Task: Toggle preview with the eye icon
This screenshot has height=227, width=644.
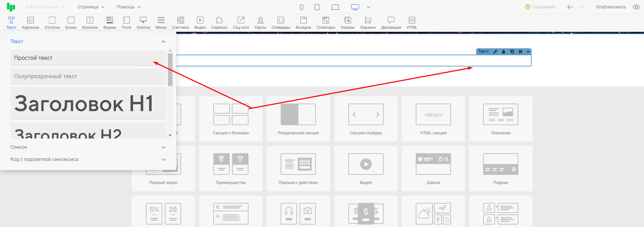Action: (636, 7)
